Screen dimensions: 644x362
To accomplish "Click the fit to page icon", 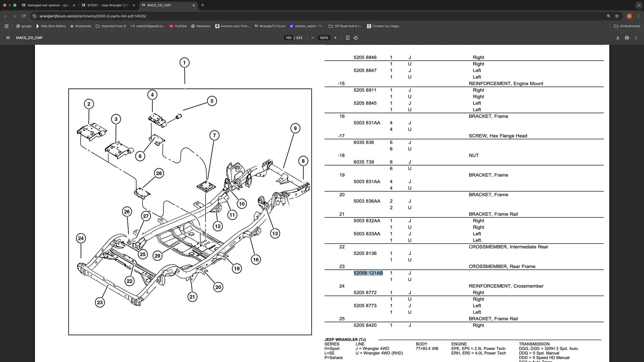I will coord(348,38).
